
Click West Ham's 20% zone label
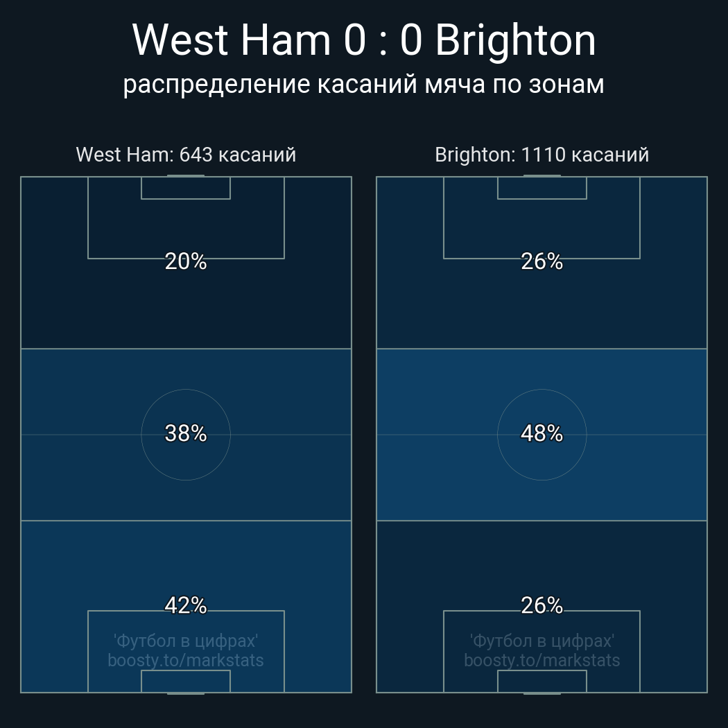tap(186, 261)
